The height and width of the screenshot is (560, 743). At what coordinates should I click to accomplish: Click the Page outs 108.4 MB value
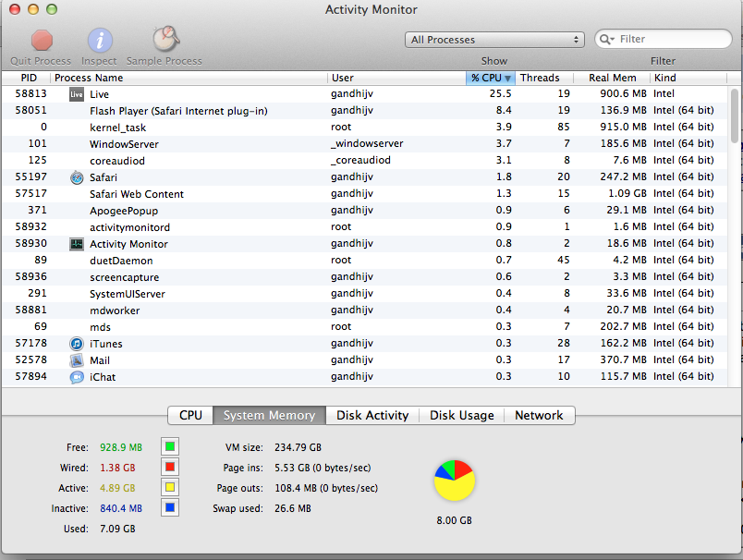[326, 488]
